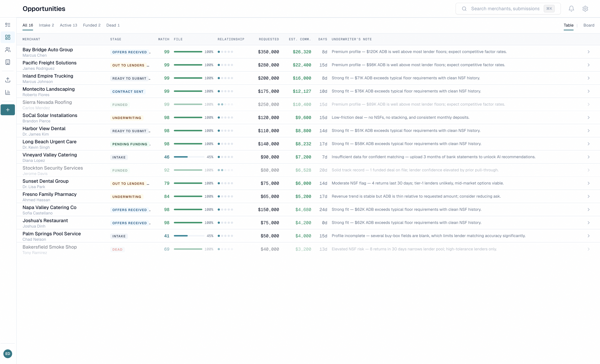Expand the Vineyard Valley Catering row chevron
This screenshot has height=364, width=600.
point(588,157)
